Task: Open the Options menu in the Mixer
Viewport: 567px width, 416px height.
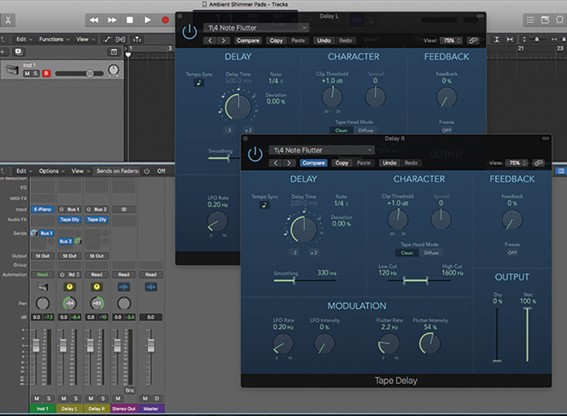Action: coord(52,171)
